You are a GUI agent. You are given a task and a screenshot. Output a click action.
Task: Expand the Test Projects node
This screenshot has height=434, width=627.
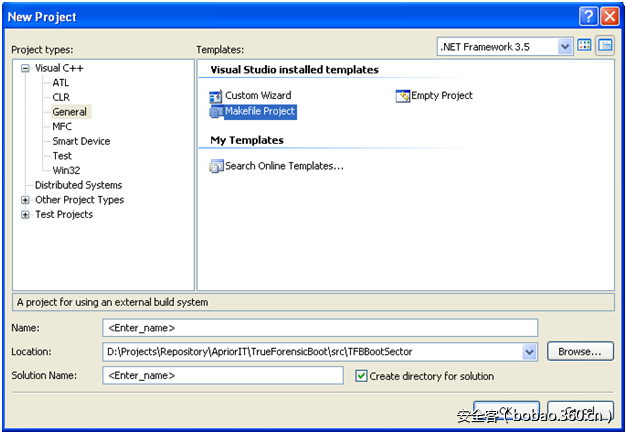coord(25,214)
